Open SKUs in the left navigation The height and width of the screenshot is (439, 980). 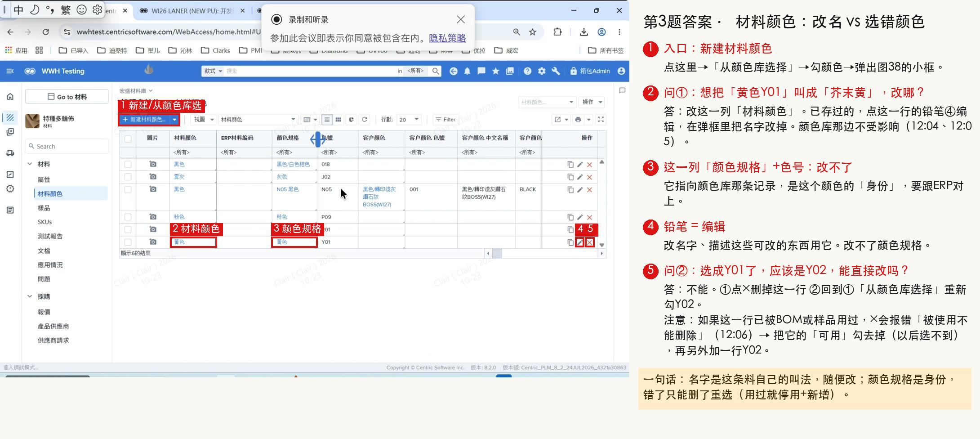point(45,222)
